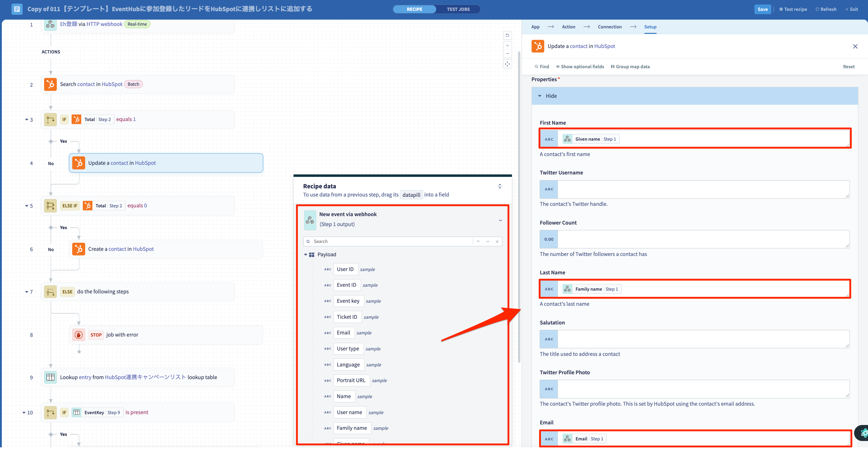Viewport: 868px width, 460px height.
Task: Click the Twitter Username input field
Action: coord(704,189)
